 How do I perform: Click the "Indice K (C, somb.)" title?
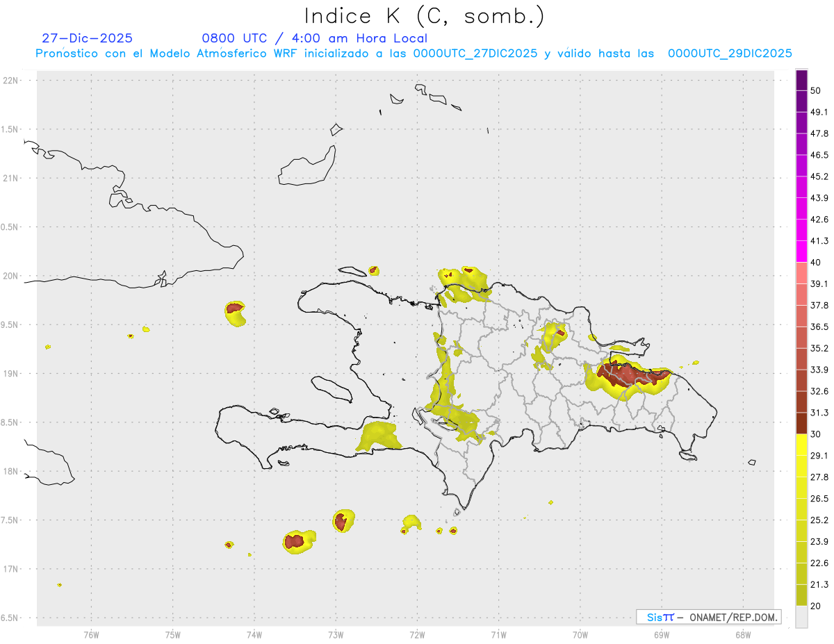click(425, 16)
